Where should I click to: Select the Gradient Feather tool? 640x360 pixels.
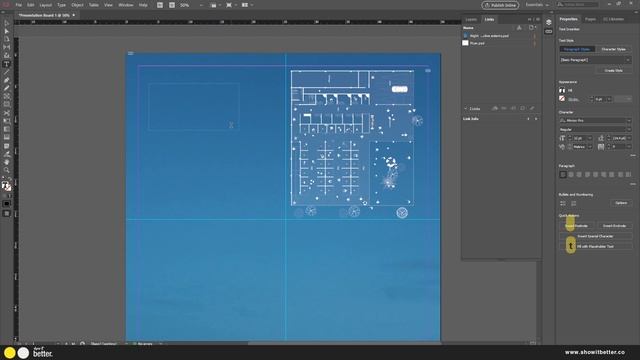pyautogui.click(x=7, y=138)
